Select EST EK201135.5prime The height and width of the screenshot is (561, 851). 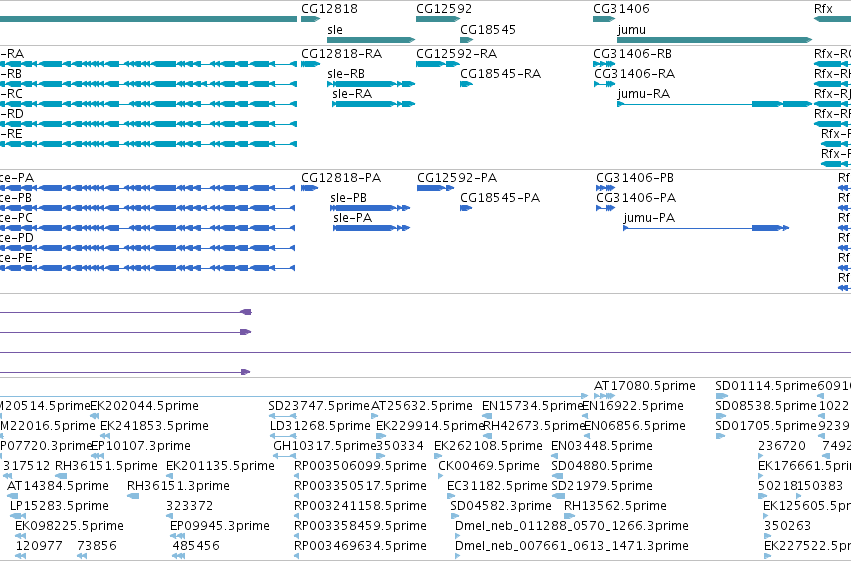(220, 466)
